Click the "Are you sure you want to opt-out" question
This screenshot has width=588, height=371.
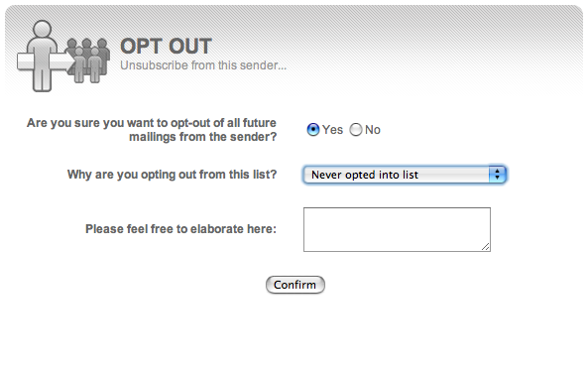click(x=152, y=130)
